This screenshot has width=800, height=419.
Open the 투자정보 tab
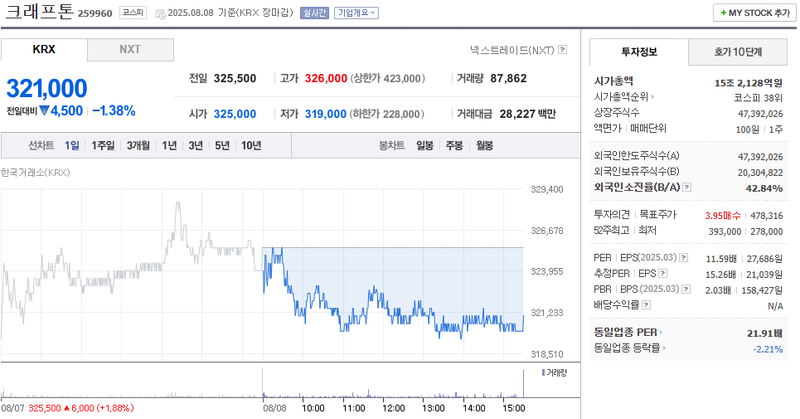tap(639, 52)
